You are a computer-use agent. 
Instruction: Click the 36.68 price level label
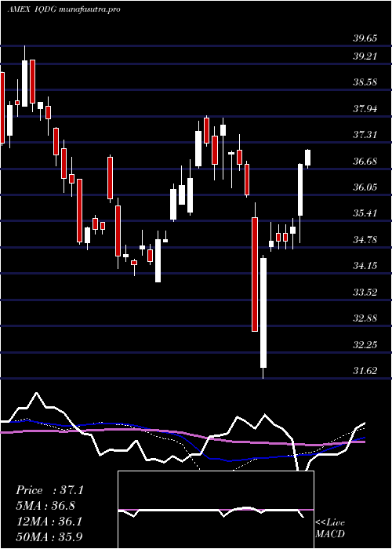(365, 162)
